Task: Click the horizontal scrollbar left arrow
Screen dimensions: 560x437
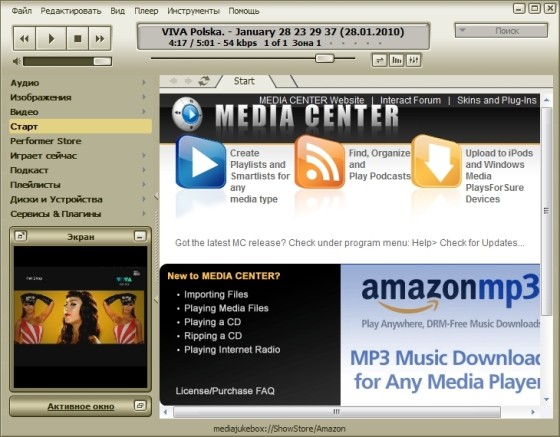Action: (x=165, y=412)
